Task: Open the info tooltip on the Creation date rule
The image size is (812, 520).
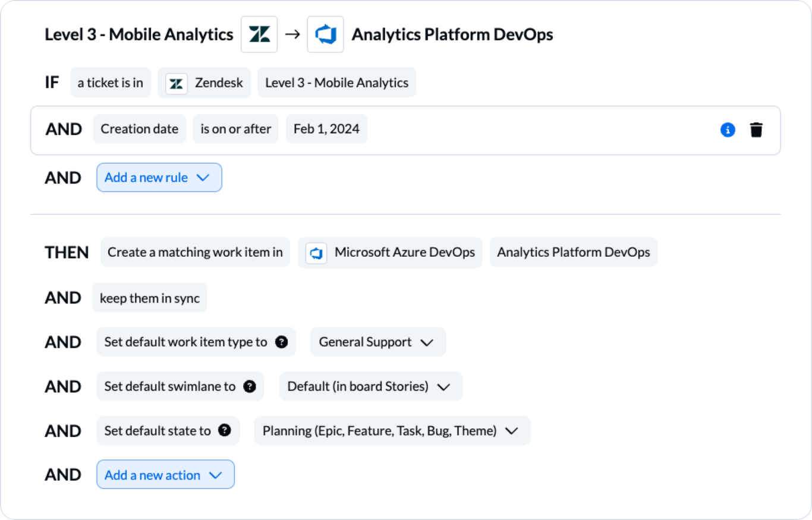Action: click(x=728, y=130)
